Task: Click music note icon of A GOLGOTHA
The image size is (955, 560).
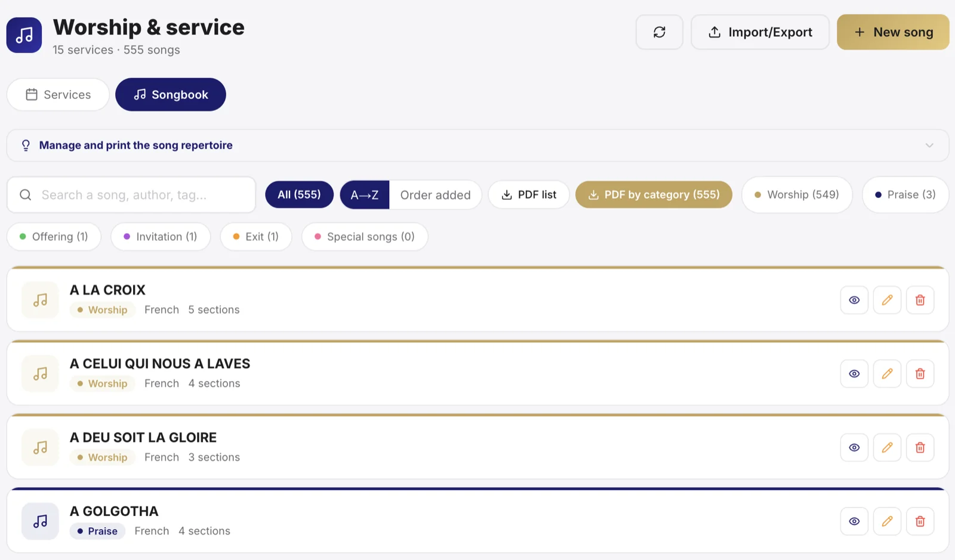Action: coord(40,521)
